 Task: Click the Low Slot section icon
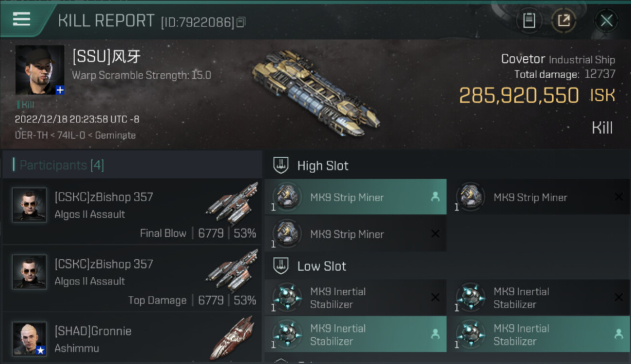[x=281, y=265]
